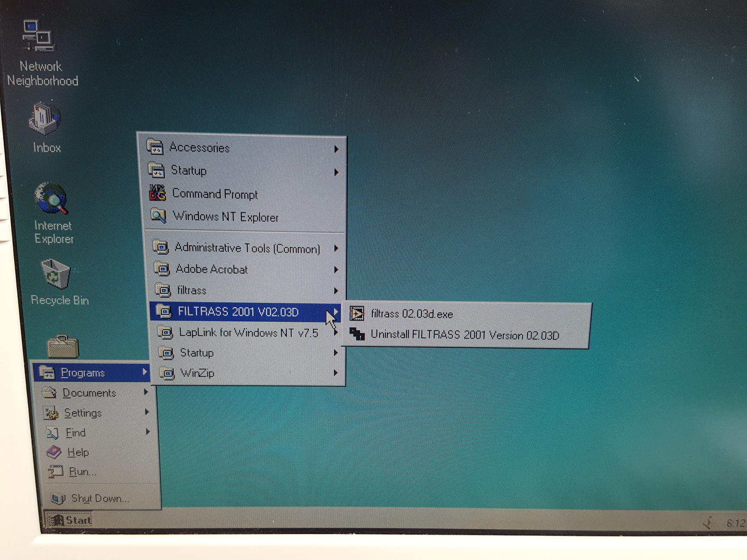
Task: Expand the Adobe Acrobat submenu arrow
Action: pyautogui.click(x=336, y=270)
